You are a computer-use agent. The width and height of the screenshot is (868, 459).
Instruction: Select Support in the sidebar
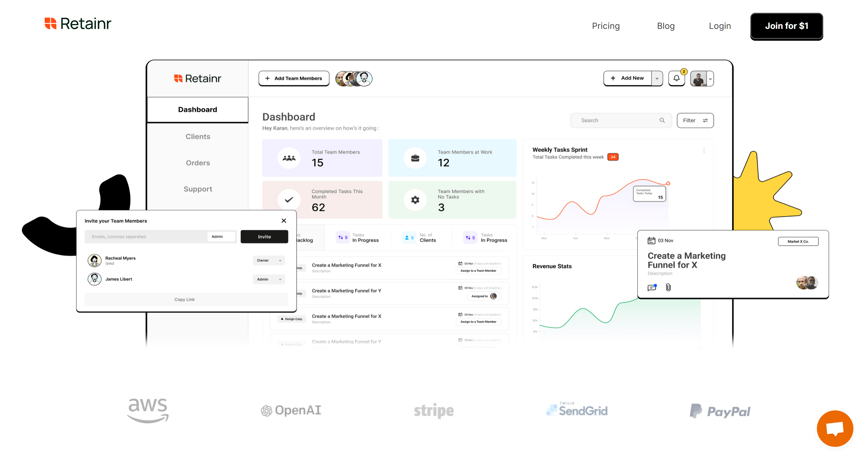(198, 189)
